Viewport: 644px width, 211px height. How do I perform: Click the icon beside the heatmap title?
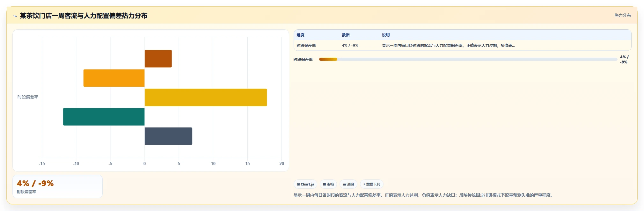[15, 16]
